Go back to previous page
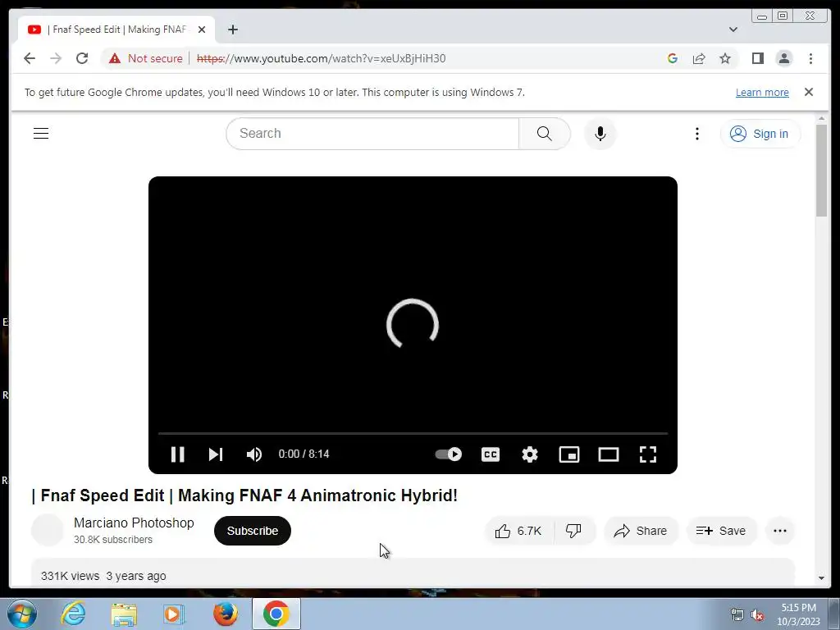Viewport: 840px width, 630px height. point(30,58)
